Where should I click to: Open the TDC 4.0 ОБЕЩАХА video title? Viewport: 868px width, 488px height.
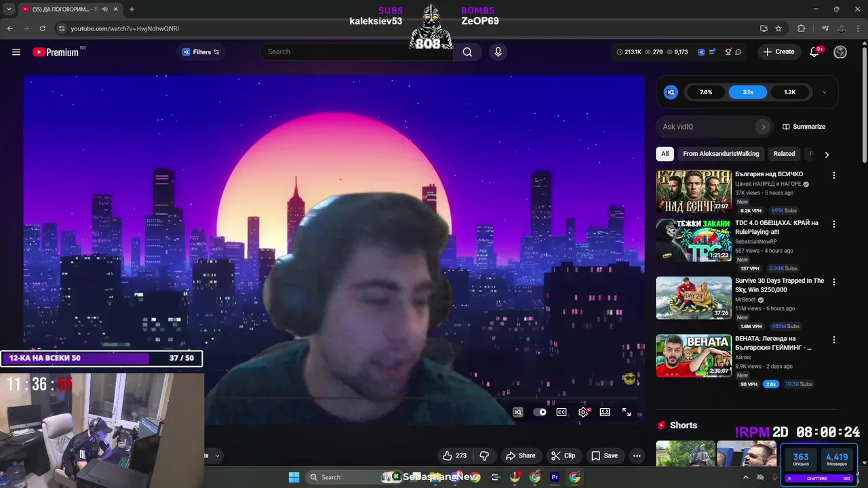[776, 227]
